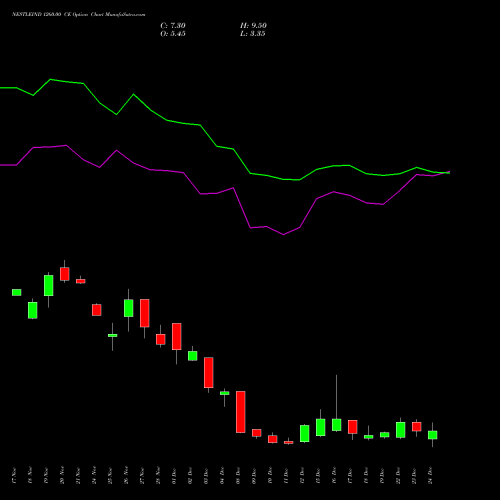Click the 03 Dec date label

click(206, 476)
